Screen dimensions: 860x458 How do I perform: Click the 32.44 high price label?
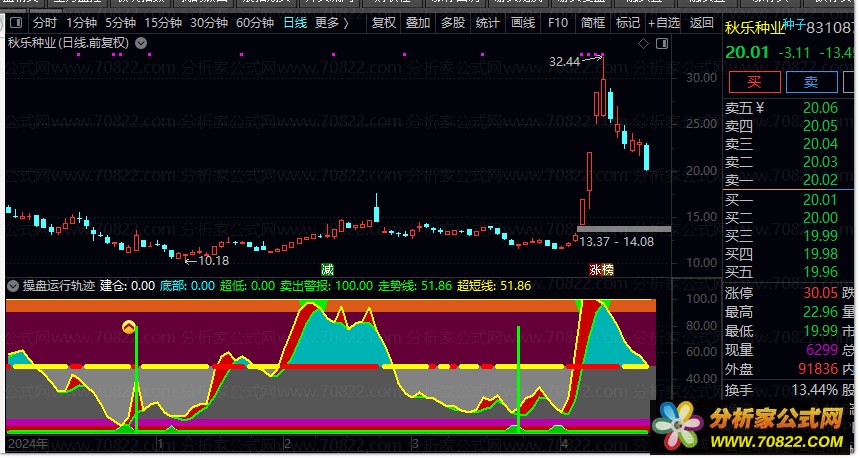point(564,61)
